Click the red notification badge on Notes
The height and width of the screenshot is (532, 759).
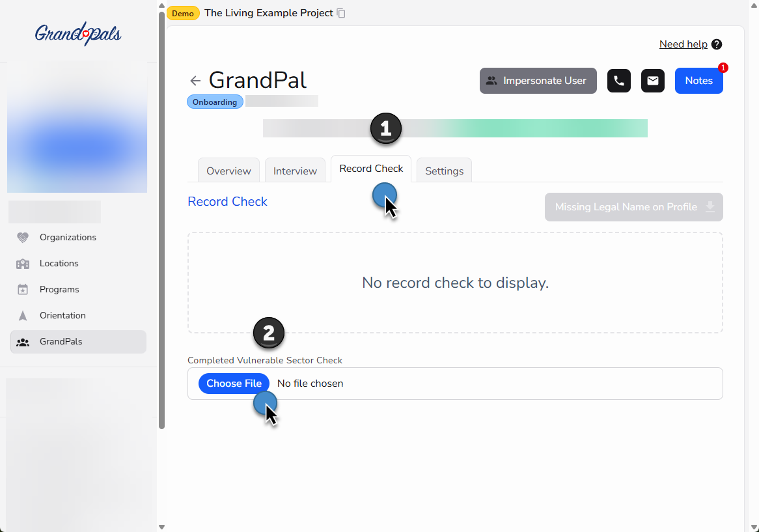pyautogui.click(x=723, y=68)
